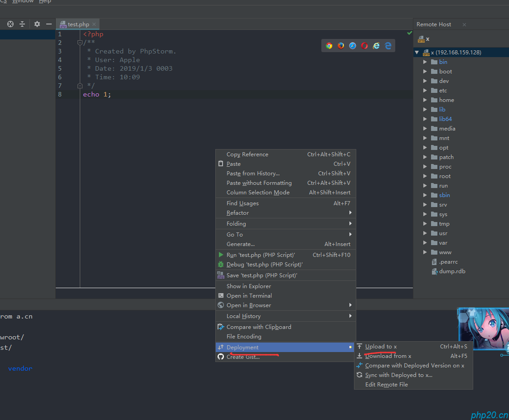
Task: Open dump.rdb file in Remote Host tree
Action: pos(452,271)
